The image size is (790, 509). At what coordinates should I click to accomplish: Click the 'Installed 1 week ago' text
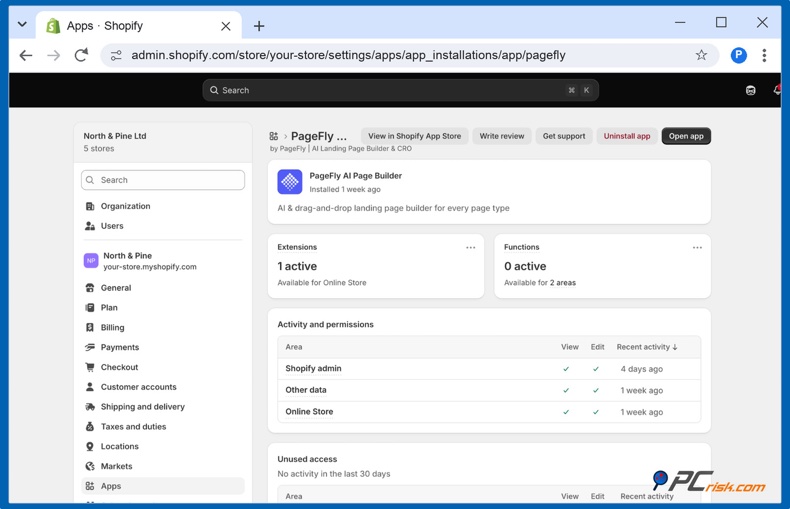click(345, 189)
